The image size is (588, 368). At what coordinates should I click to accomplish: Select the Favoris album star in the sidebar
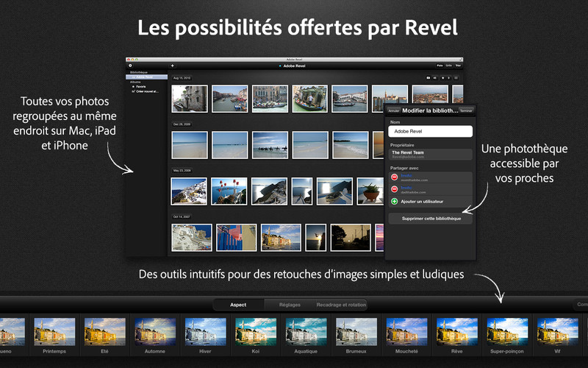134,87
